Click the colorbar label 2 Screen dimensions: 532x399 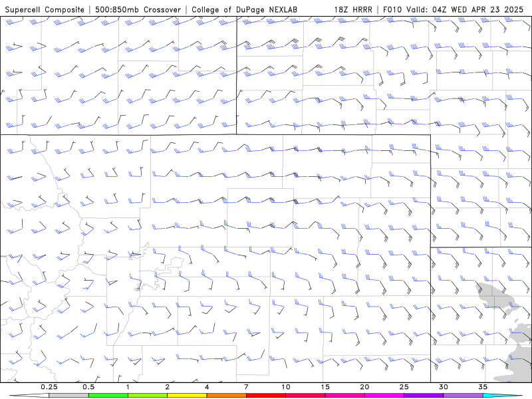pyautogui.click(x=168, y=387)
